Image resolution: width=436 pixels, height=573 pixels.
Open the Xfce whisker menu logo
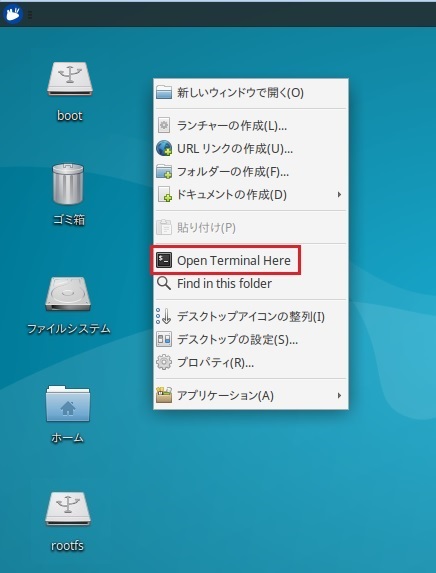(x=13, y=14)
